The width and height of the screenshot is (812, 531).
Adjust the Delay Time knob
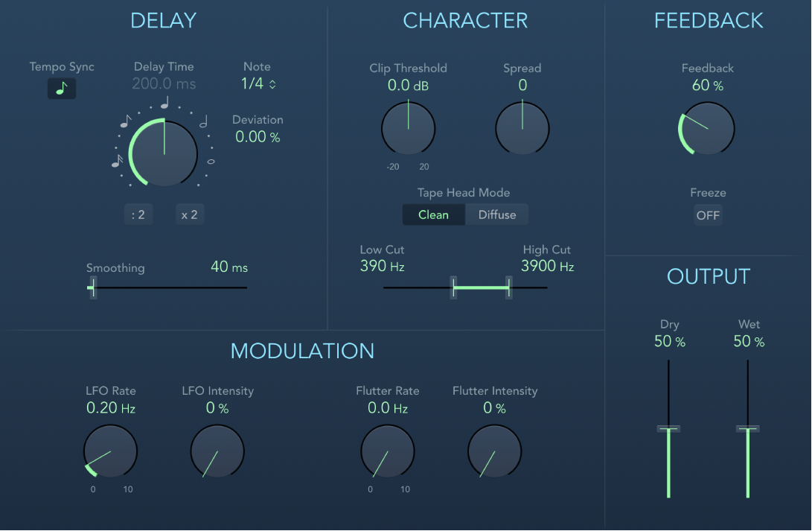click(162, 153)
